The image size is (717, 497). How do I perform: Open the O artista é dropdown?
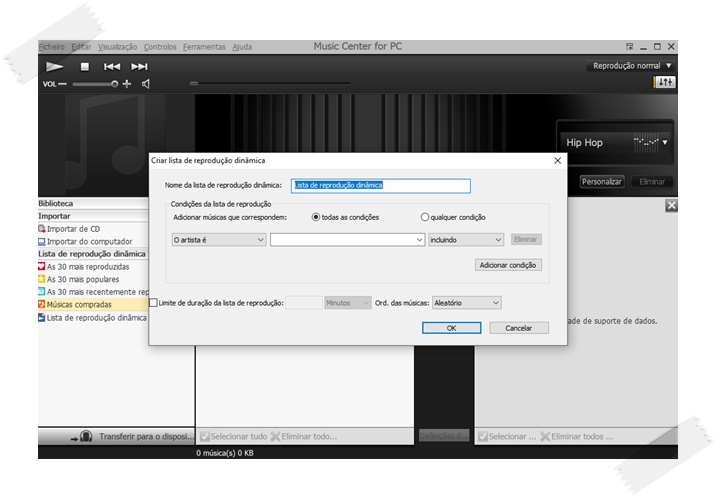219,240
